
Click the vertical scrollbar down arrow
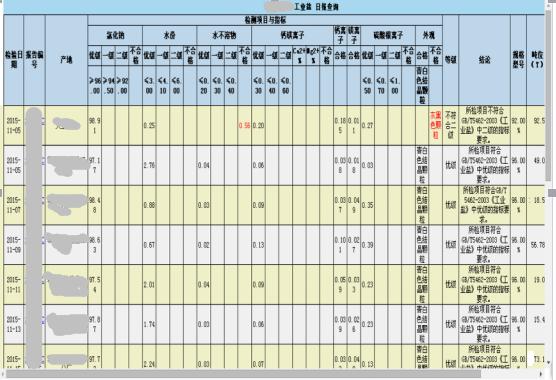click(x=549, y=362)
